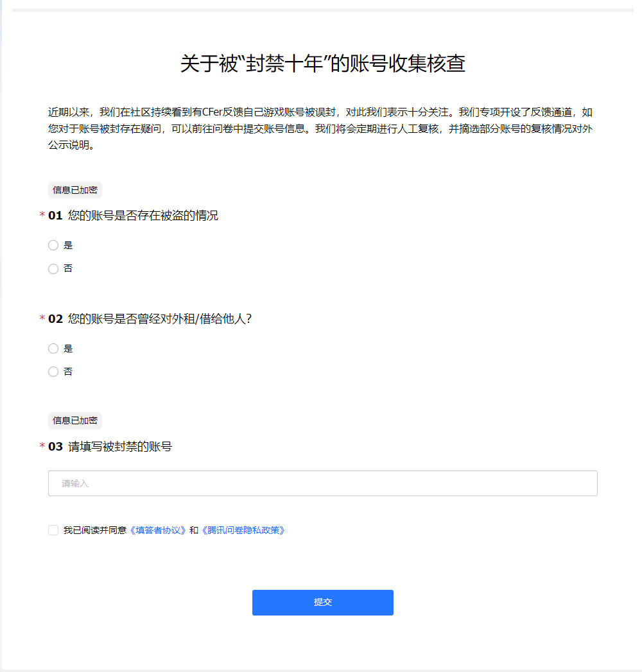The width and height of the screenshot is (642, 672).
Task: Open the 《填答者协议》 link
Action: [x=158, y=531]
